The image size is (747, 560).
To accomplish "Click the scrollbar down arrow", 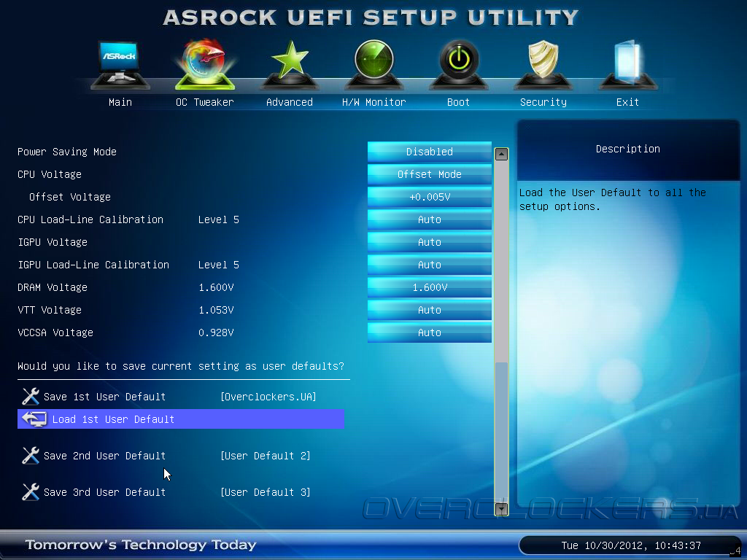I will [501, 509].
